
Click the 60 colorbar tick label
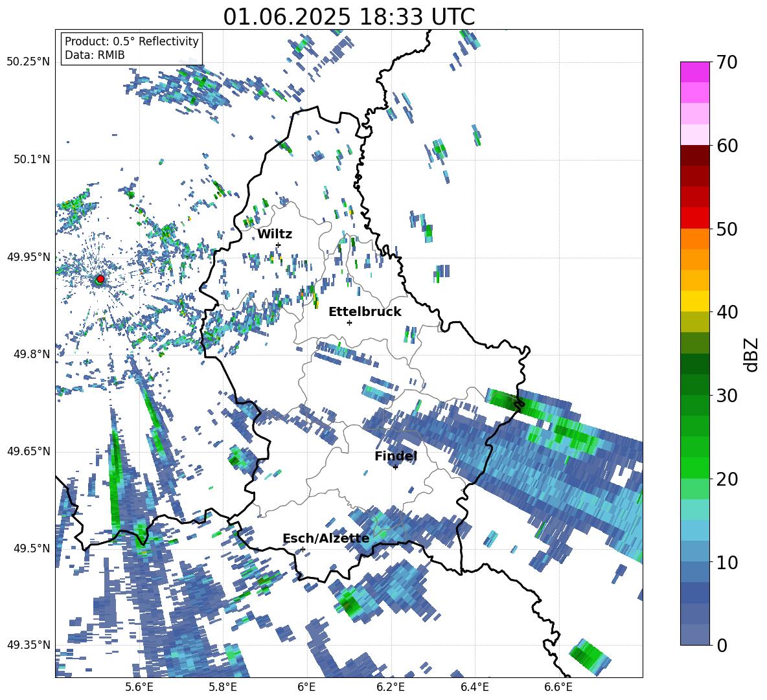727,146
